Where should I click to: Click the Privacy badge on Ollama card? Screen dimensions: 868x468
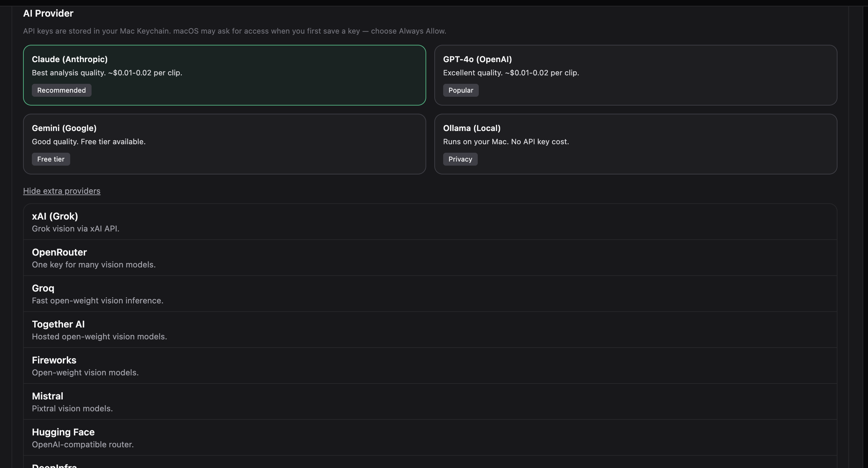tap(460, 159)
